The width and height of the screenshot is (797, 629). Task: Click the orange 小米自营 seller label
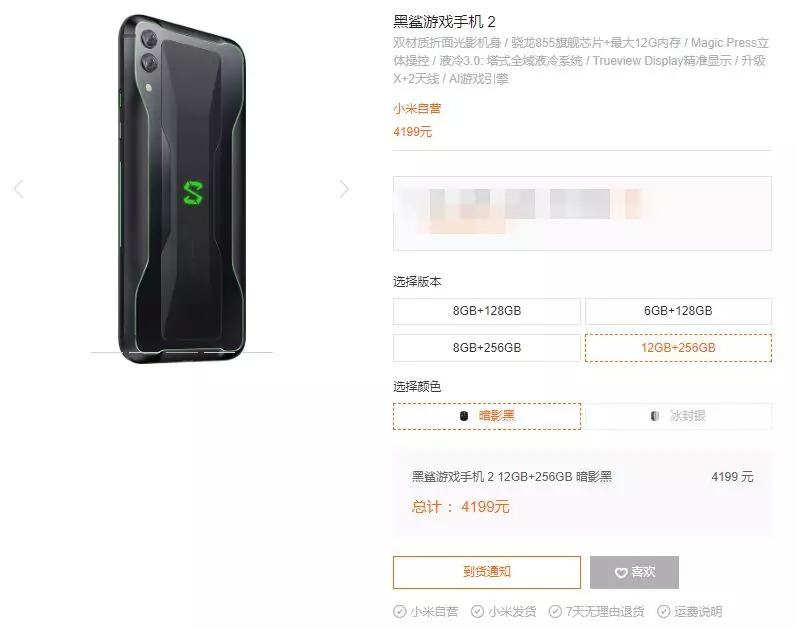click(x=417, y=108)
